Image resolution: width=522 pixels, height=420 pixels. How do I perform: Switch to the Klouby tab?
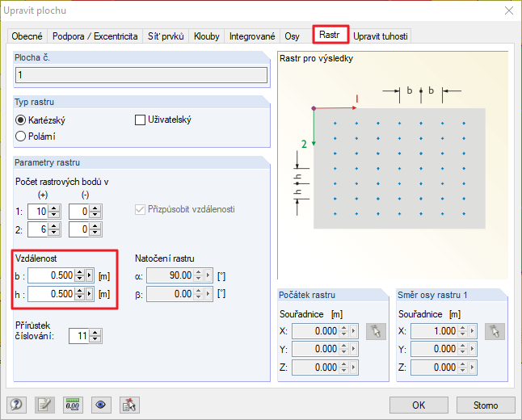coord(206,36)
